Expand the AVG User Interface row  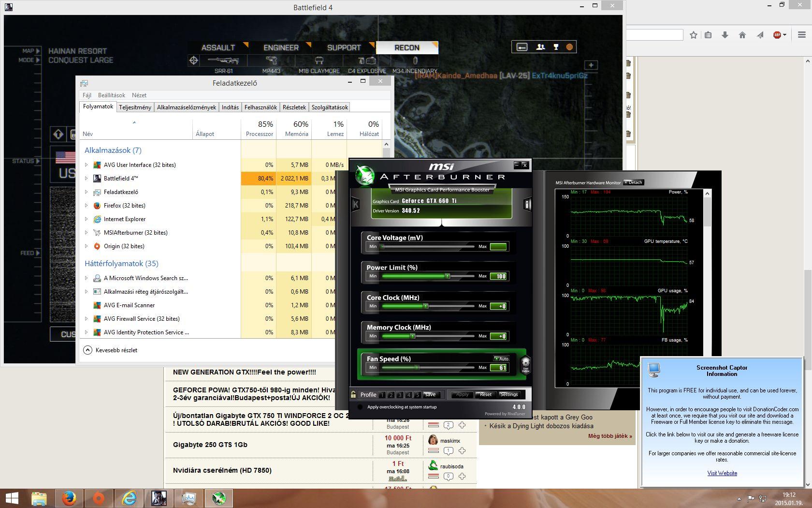87,165
